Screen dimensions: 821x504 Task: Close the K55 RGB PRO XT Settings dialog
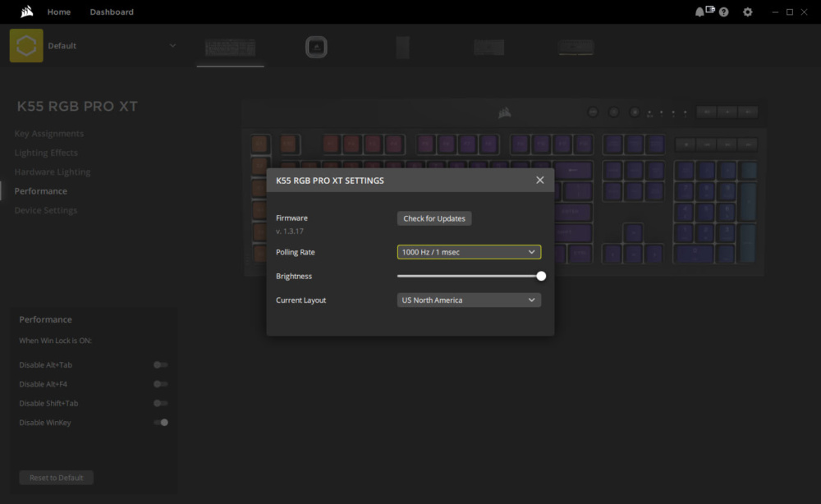point(540,180)
